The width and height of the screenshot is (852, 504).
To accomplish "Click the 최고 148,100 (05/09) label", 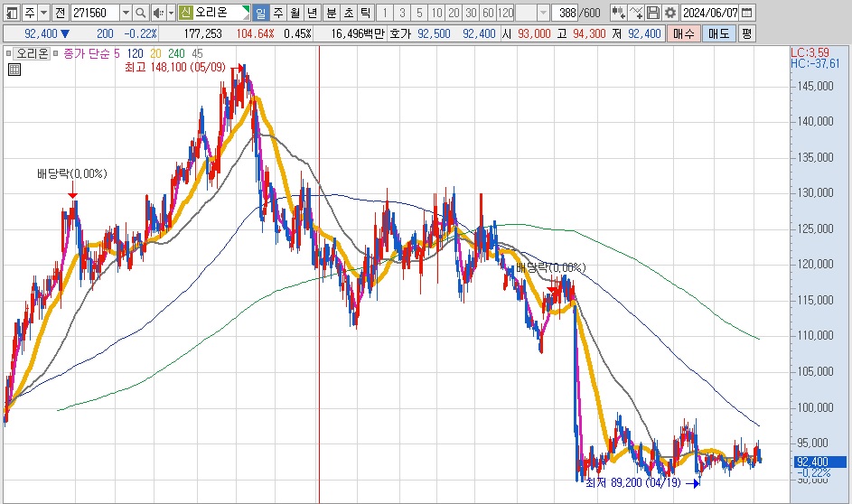I will tap(175, 68).
